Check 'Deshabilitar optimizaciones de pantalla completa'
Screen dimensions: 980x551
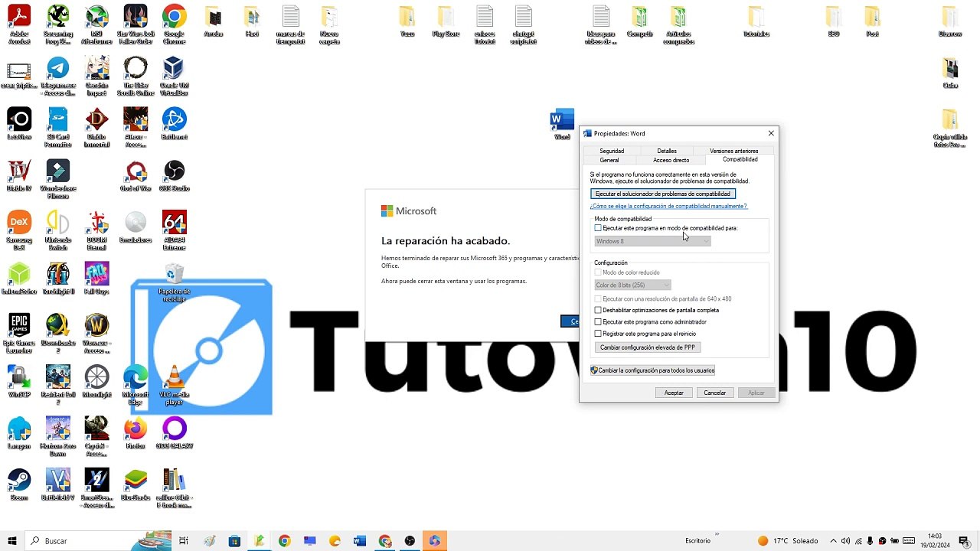[598, 310]
